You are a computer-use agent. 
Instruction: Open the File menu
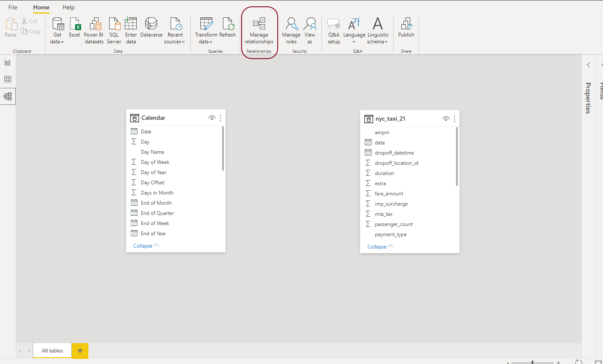coord(13,7)
